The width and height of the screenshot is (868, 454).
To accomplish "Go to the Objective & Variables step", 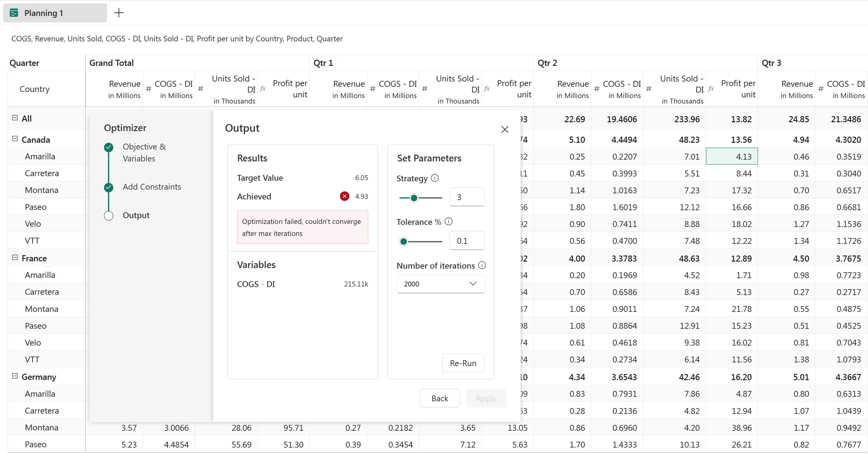I will click(x=144, y=152).
